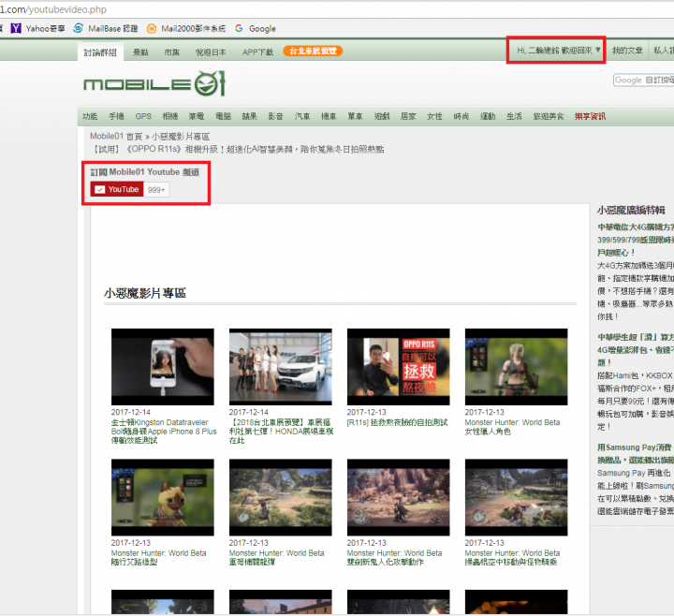Open the 操蟲棍空中移動 video thumbnail
Viewport: 674px width, 616px height.
[516, 497]
